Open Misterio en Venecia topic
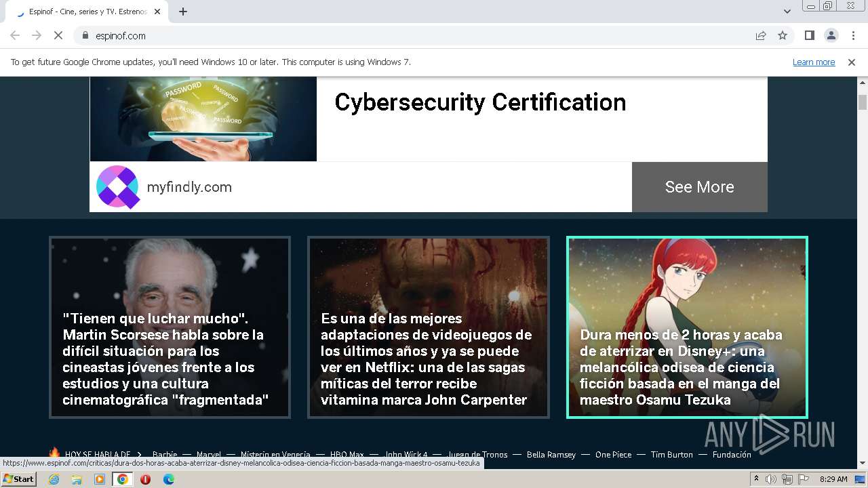This screenshot has height=488, width=868. pos(275,455)
